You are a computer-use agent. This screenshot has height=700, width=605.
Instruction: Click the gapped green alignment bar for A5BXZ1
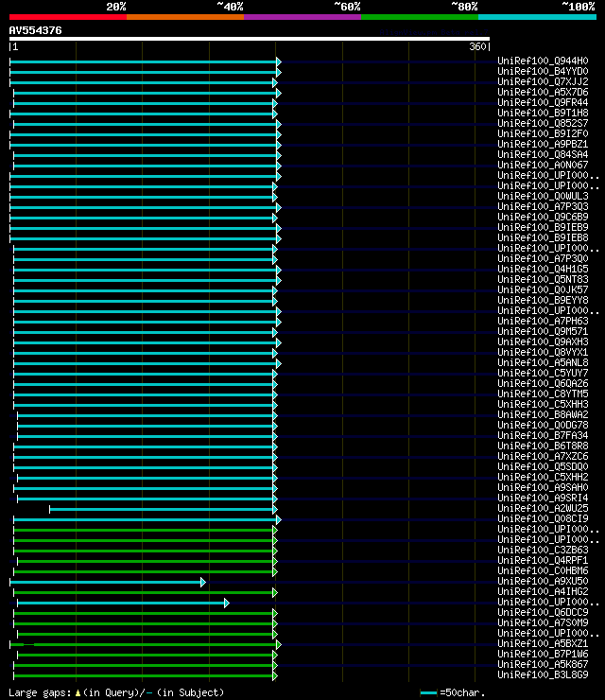146,644
